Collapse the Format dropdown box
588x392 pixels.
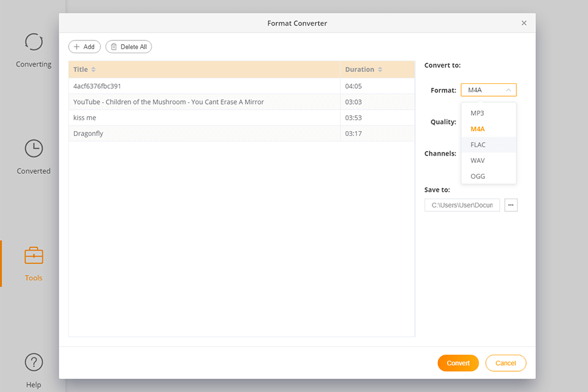[x=488, y=90]
